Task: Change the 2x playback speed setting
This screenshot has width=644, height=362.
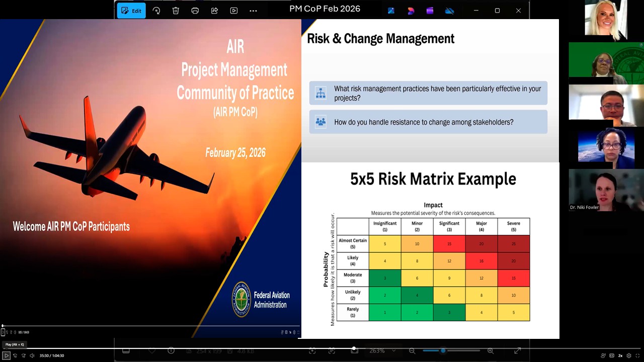Action: coord(620,355)
